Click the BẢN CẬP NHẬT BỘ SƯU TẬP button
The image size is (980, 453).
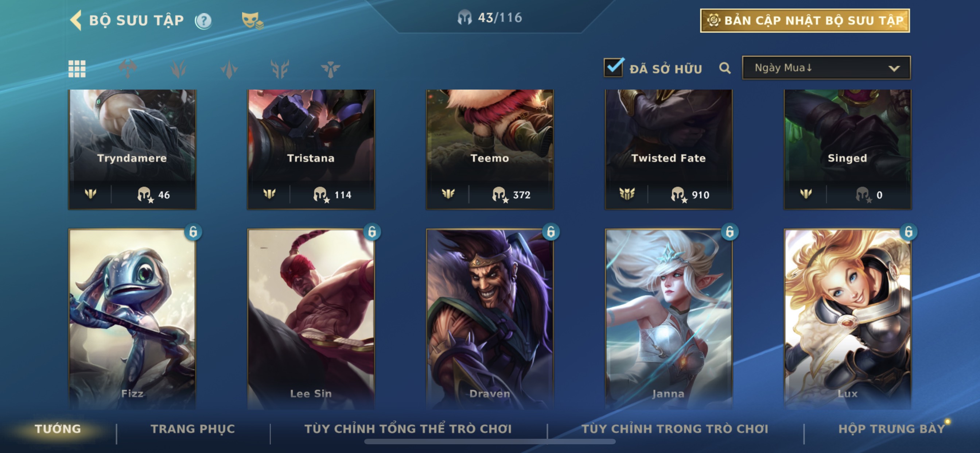(805, 20)
